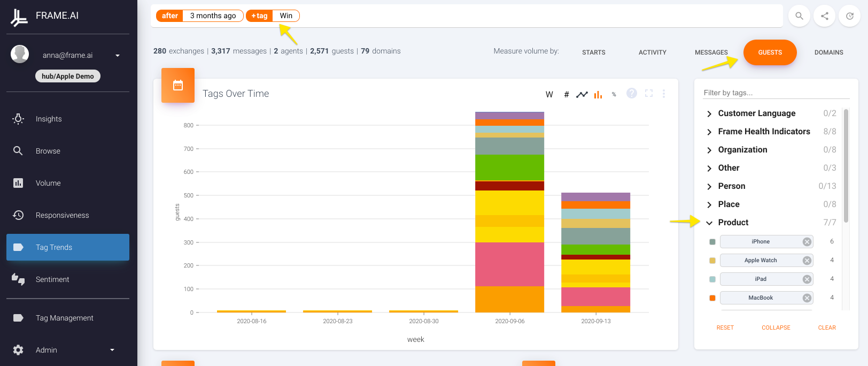Click the Tag Trends label icon

18,247
